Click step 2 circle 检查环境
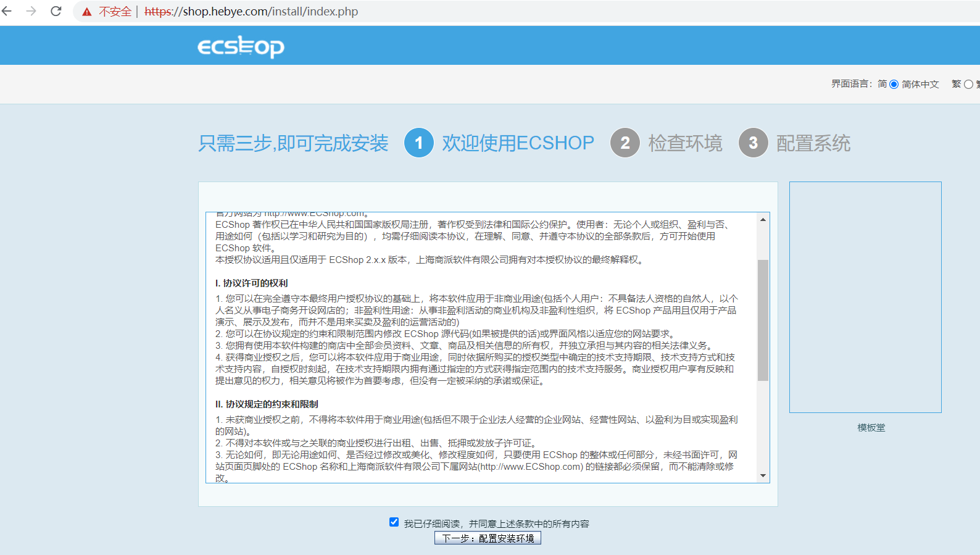980x555 pixels. pyautogui.click(x=625, y=143)
